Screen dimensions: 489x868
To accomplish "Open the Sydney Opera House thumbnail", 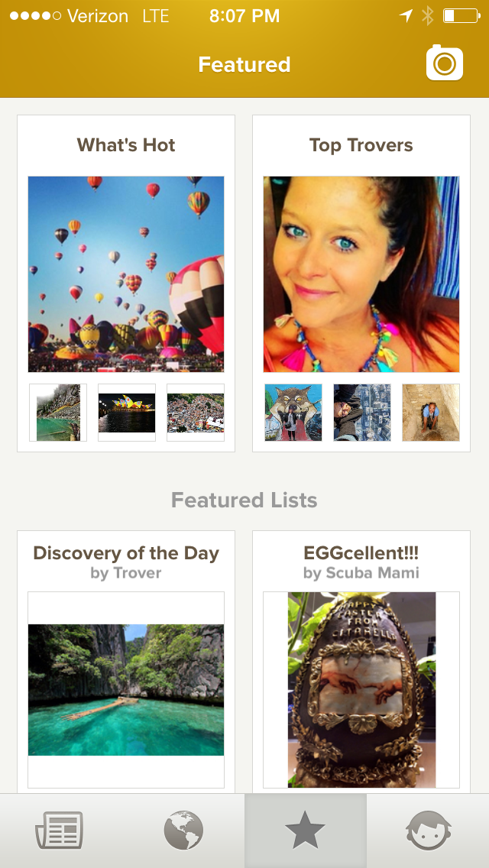I will click(x=127, y=413).
